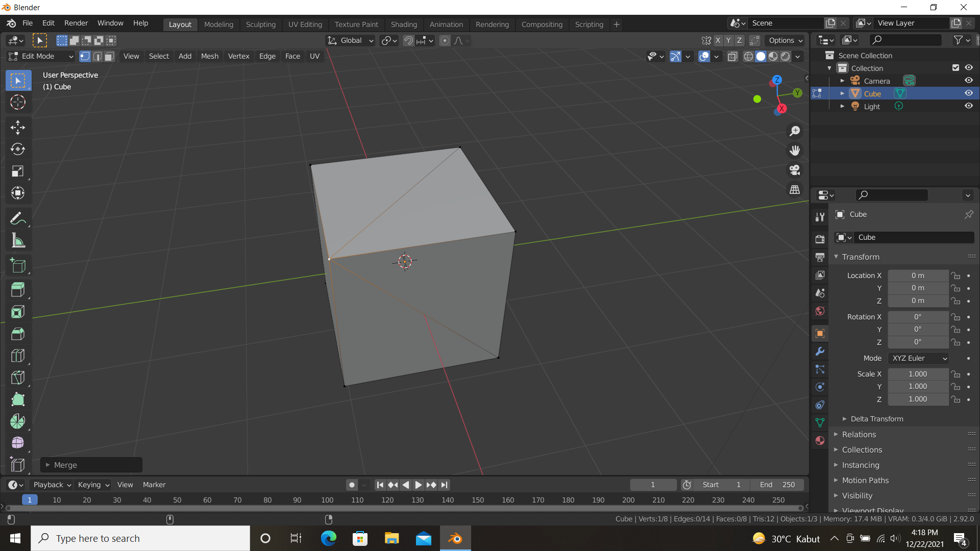The image size is (980, 551).
Task: Open the Options dropdown in header
Action: [x=786, y=41]
